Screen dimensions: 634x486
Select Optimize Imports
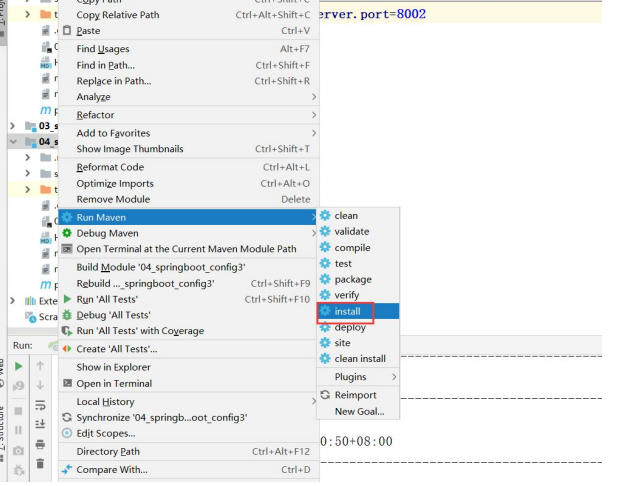click(188, 183)
